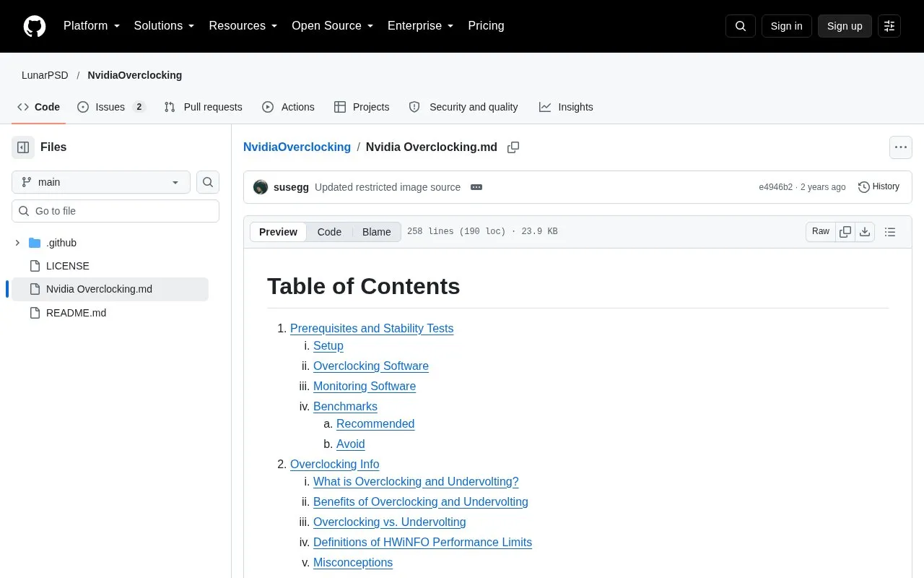Jump to Misconceptions section
This screenshot has width=924, height=578.
(x=353, y=562)
